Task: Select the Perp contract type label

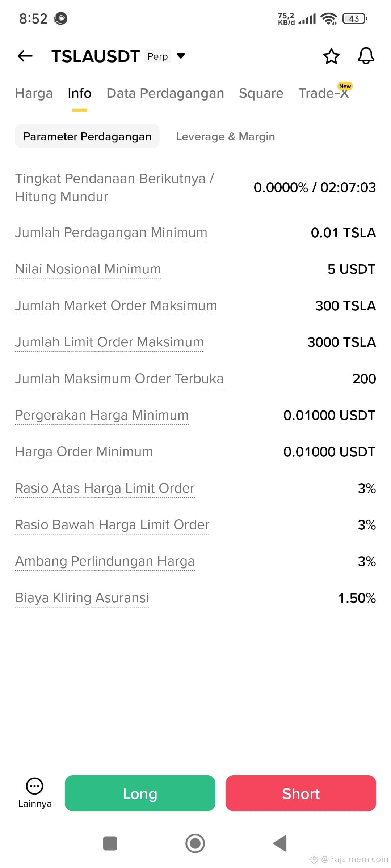Action: coord(157,56)
